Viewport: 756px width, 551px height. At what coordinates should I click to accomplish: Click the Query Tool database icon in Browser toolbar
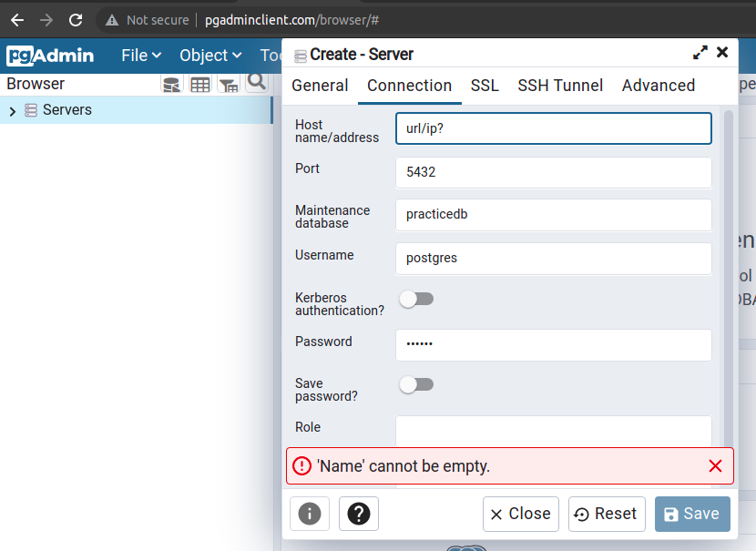[x=171, y=85]
